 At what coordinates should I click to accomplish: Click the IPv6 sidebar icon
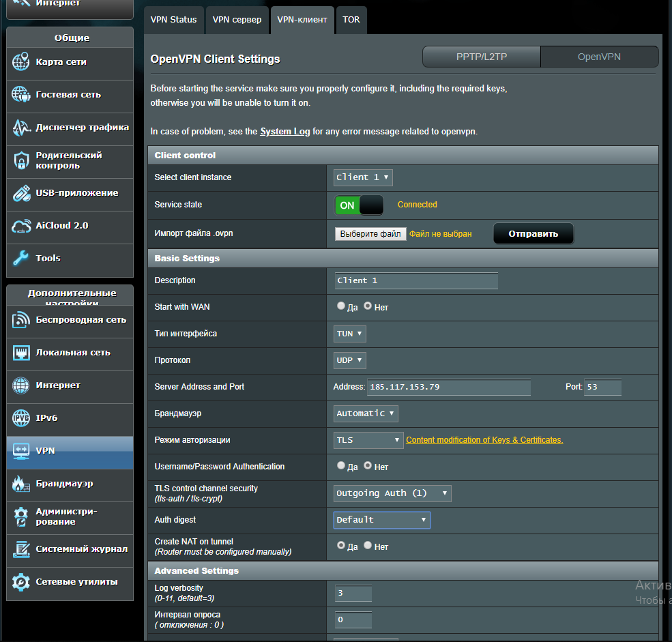coord(21,418)
